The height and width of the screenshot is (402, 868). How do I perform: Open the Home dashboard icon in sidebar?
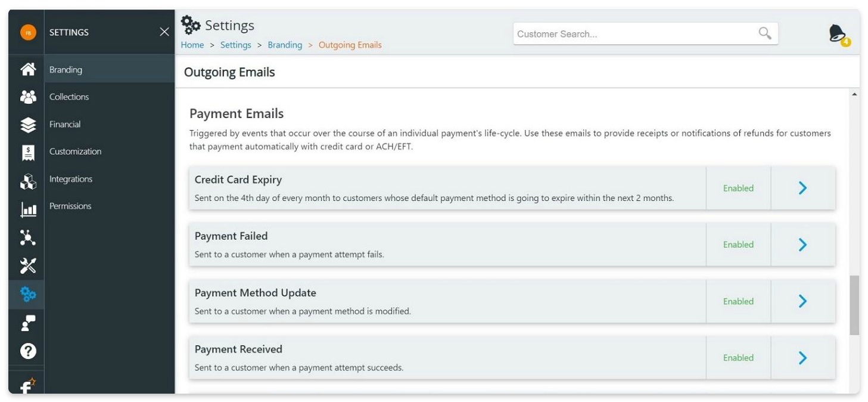(28, 70)
